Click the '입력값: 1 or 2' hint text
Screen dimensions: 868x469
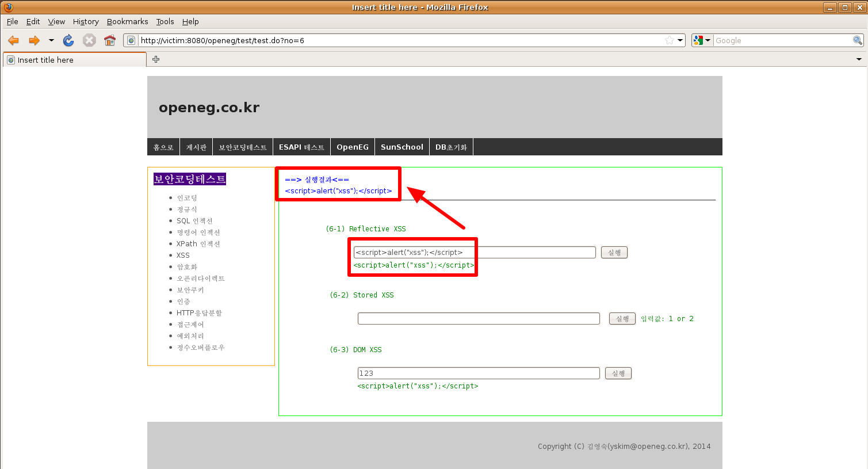(667, 319)
